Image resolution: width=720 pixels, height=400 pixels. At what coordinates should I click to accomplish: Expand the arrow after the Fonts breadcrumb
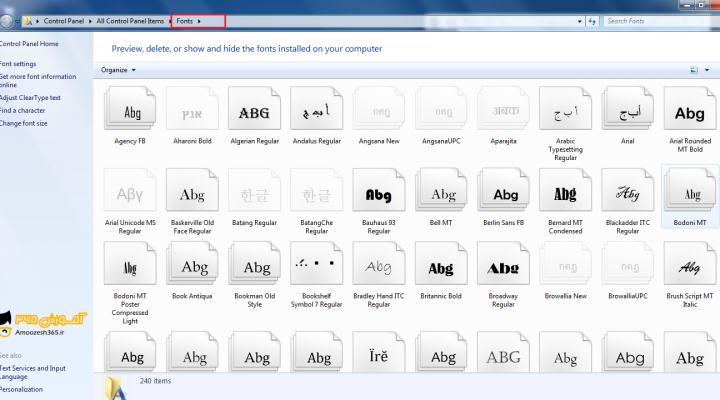(x=199, y=21)
